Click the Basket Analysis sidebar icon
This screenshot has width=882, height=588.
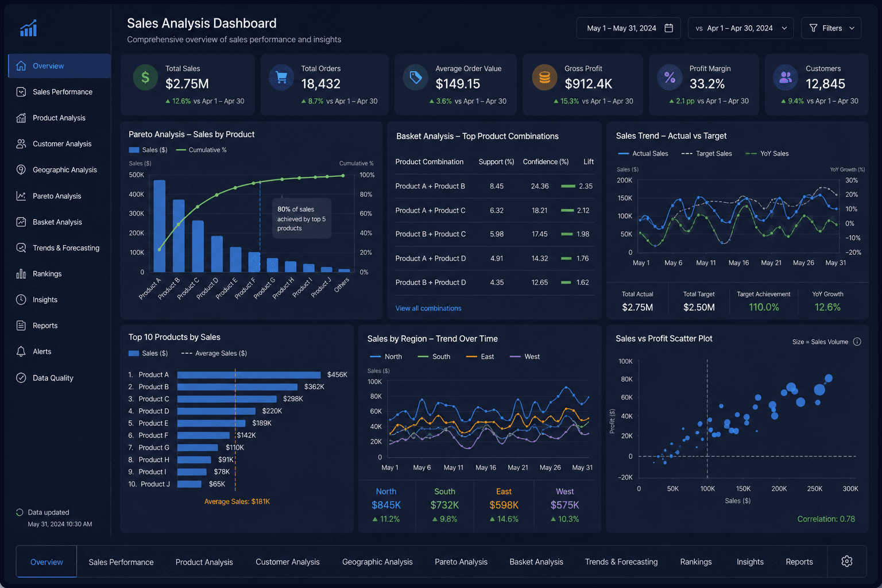pos(21,222)
